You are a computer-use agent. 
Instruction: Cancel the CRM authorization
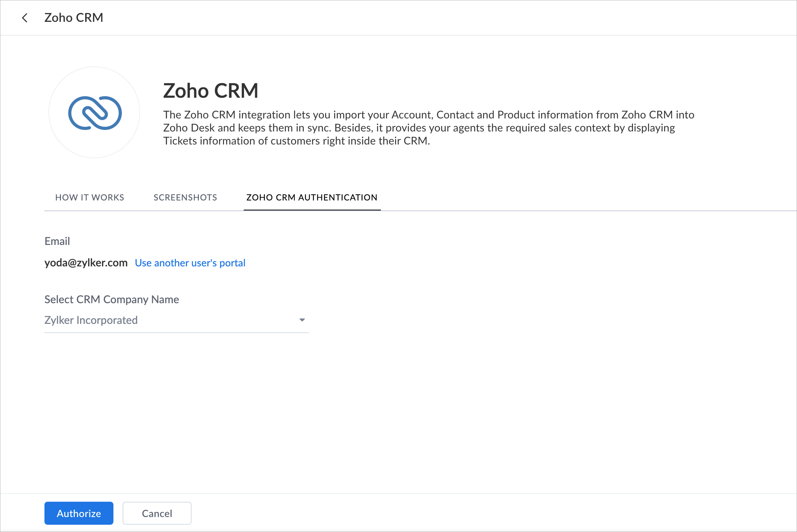(x=157, y=513)
